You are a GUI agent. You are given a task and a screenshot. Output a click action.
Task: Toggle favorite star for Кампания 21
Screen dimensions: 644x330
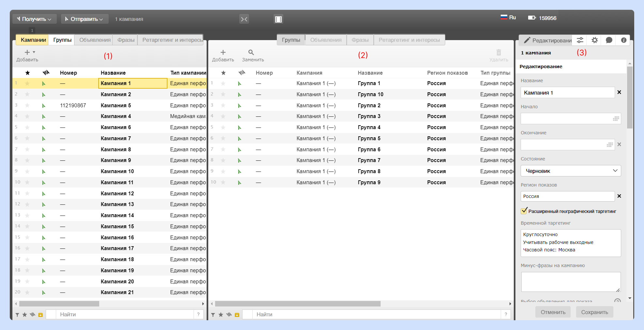point(27,292)
